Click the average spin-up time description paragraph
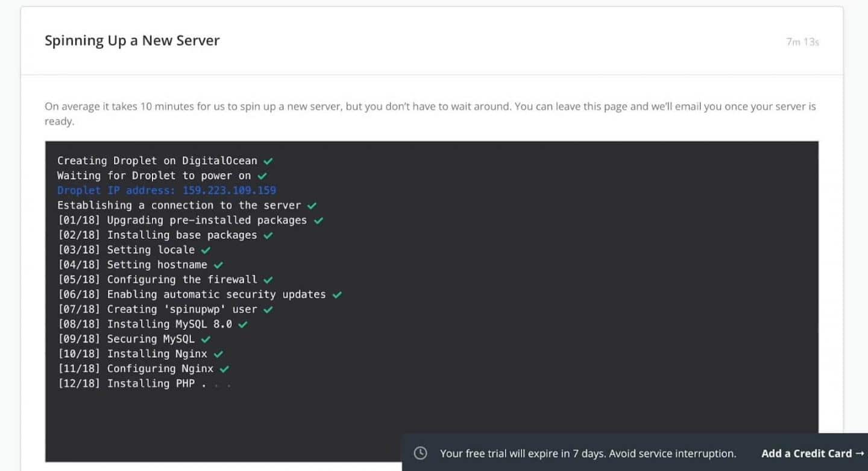The image size is (868, 471). [x=430, y=113]
